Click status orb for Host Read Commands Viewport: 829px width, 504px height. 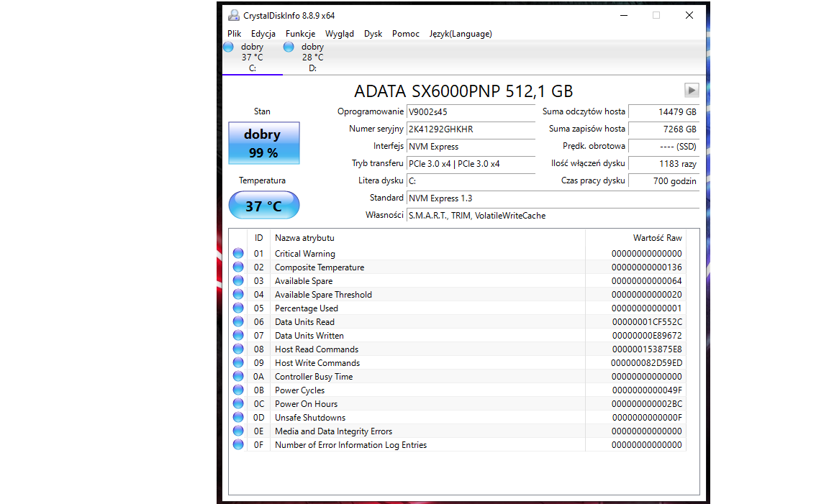coord(238,349)
